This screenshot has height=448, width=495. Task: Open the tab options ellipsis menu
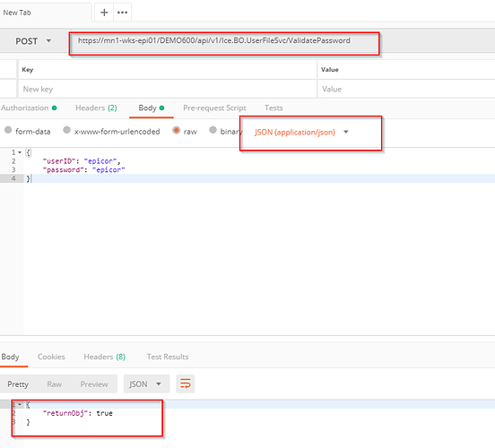(122, 13)
